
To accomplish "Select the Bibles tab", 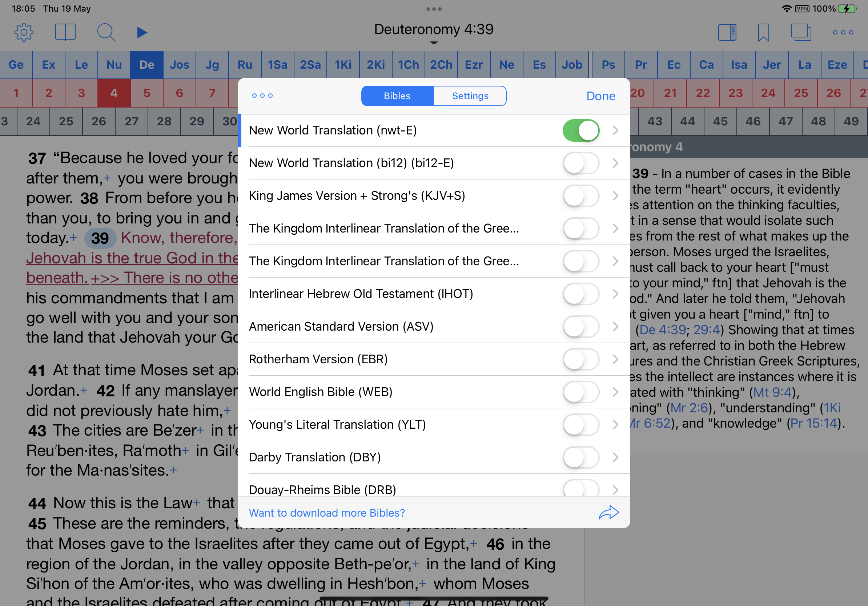I will click(397, 96).
